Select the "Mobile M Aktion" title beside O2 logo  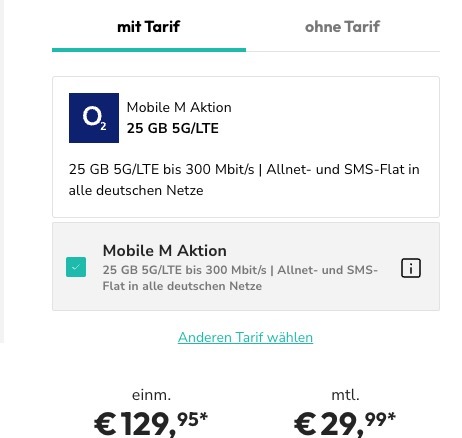click(179, 108)
